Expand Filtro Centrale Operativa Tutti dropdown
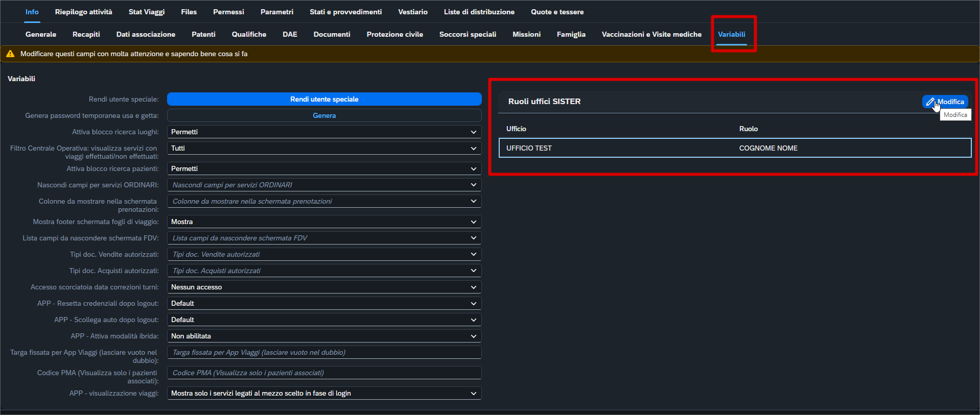Image resolution: width=980 pixels, height=415 pixels. tap(324, 149)
